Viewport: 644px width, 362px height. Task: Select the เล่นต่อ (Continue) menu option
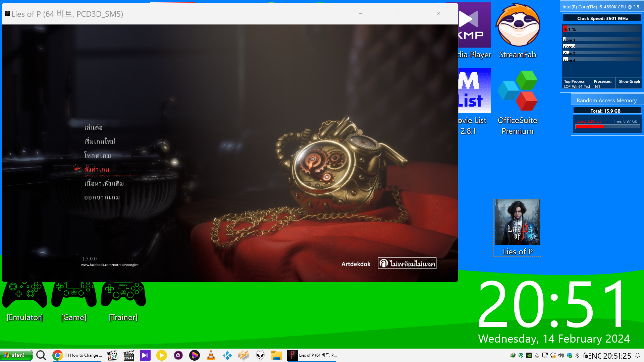(x=93, y=127)
